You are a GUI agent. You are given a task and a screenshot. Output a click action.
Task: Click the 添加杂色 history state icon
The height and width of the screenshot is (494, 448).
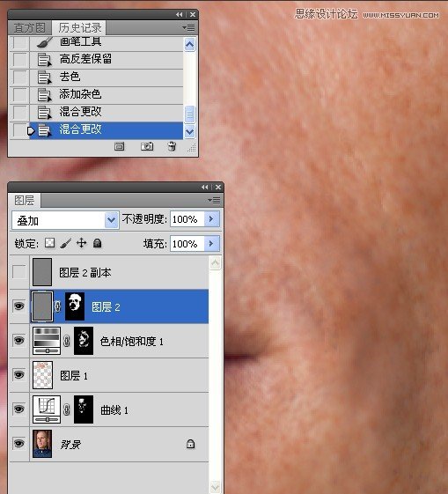coord(44,95)
